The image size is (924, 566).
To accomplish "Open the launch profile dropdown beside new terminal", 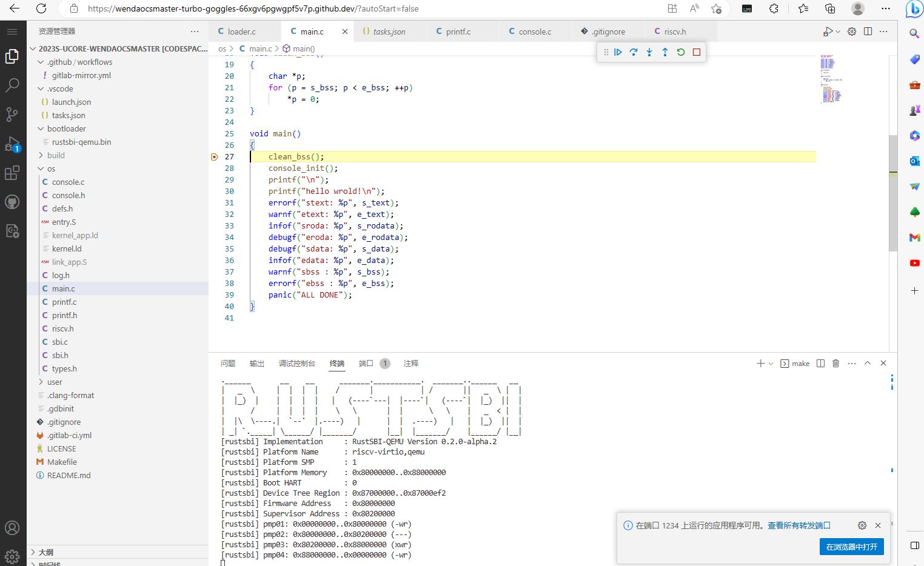I will point(771,364).
